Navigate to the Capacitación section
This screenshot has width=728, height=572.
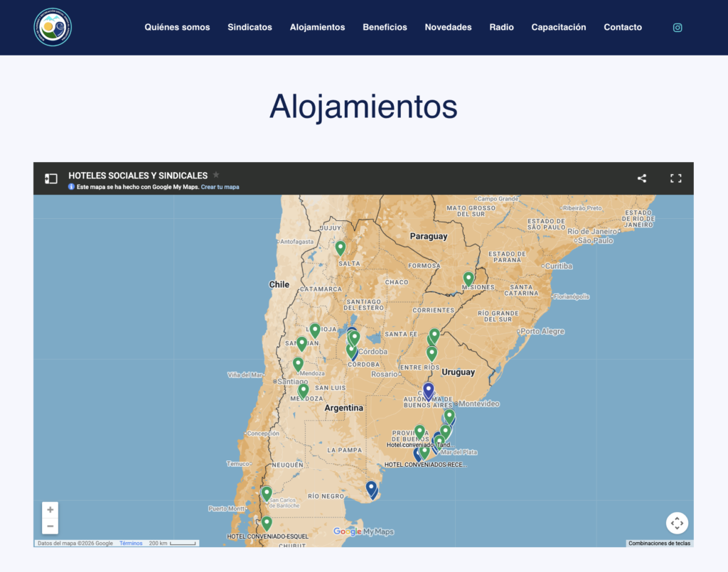559,28
